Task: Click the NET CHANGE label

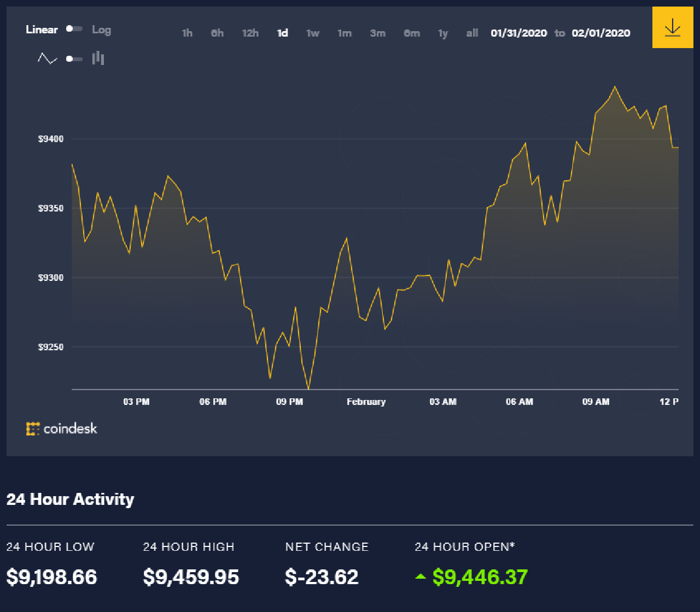Action: coord(327,547)
